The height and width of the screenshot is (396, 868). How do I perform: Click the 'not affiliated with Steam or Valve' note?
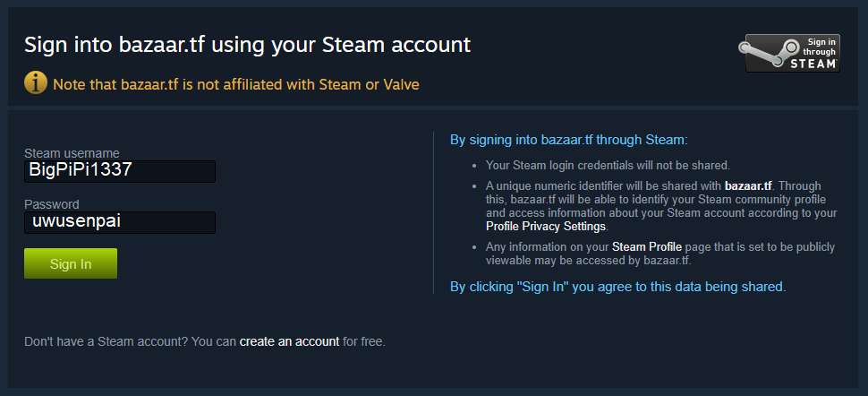236,85
